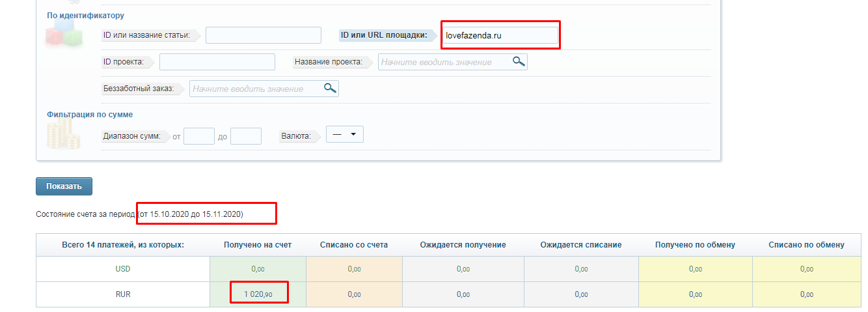The width and height of the screenshot is (868, 312).
Task: Click the coin stacks filter icon
Action: (x=64, y=135)
